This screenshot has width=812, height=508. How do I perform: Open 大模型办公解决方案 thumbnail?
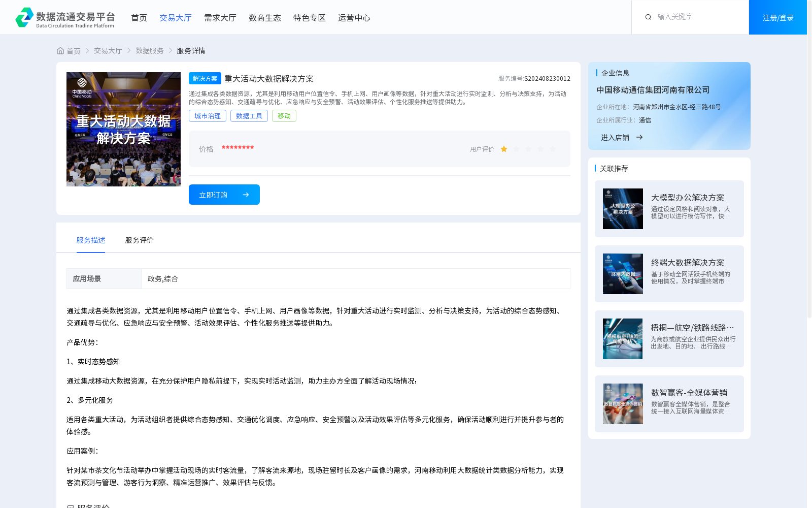[x=623, y=209]
